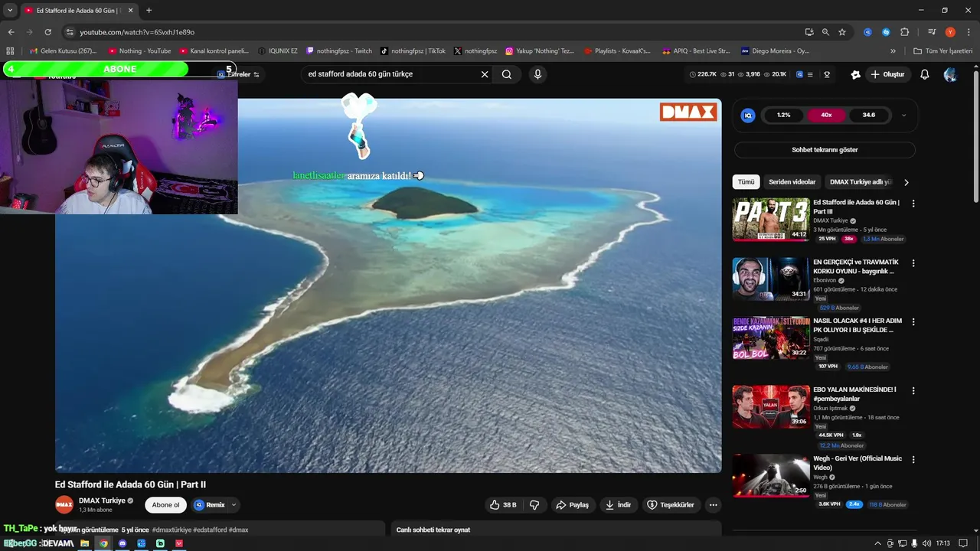Click the 40x vidIQ pill
The image size is (980, 551).
(826, 116)
